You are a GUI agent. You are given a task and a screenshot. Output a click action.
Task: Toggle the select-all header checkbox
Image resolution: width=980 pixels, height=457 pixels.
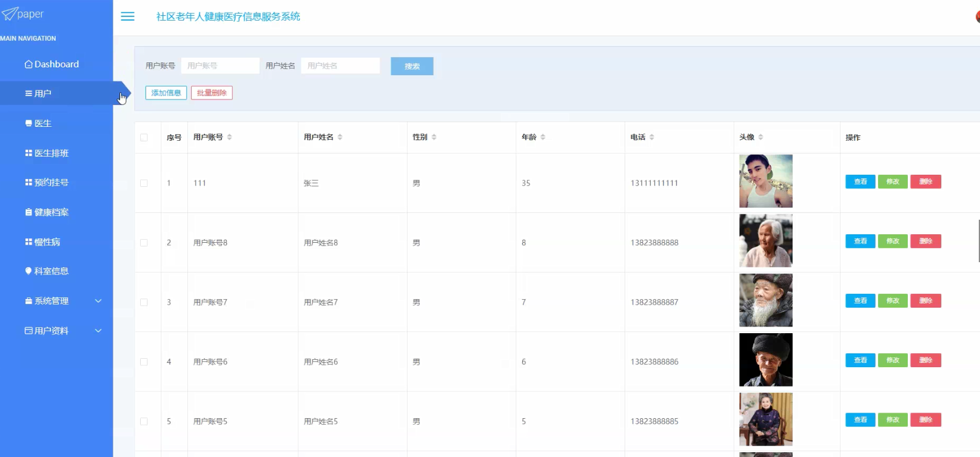[x=144, y=138]
